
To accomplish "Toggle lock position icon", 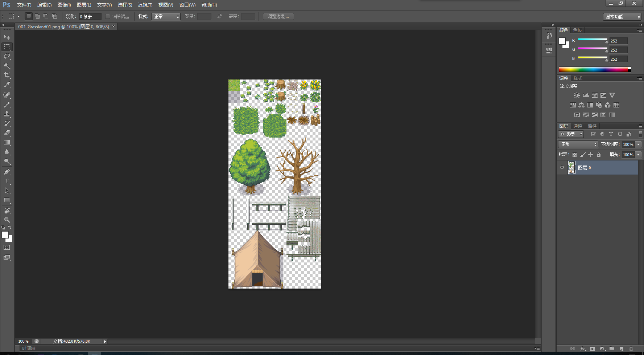I will coord(591,155).
